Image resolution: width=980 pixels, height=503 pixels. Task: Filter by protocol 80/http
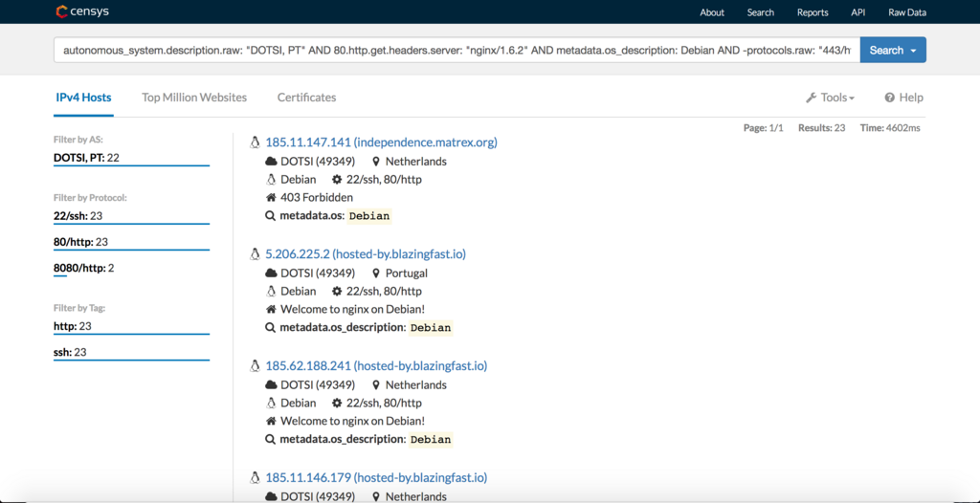click(x=81, y=242)
